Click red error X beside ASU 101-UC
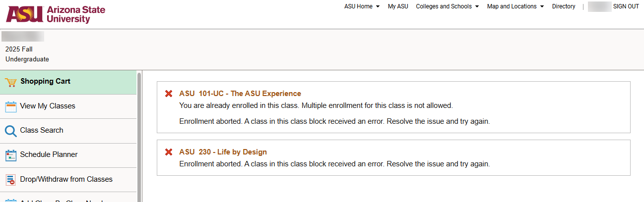Screen dimensions: 644x202 pyautogui.click(x=169, y=94)
